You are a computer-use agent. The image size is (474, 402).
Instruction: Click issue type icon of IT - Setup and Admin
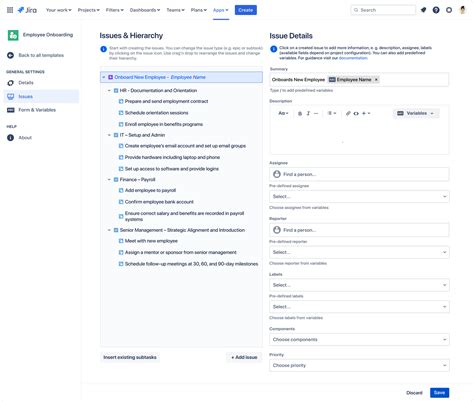116,135
